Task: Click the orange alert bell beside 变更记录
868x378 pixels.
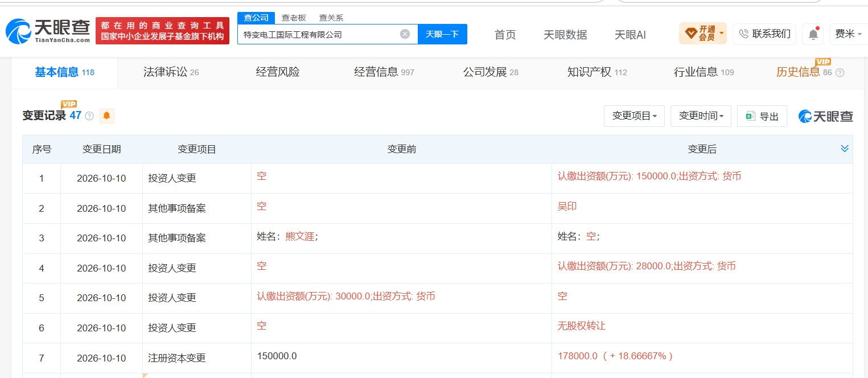Action: click(106, 116)
